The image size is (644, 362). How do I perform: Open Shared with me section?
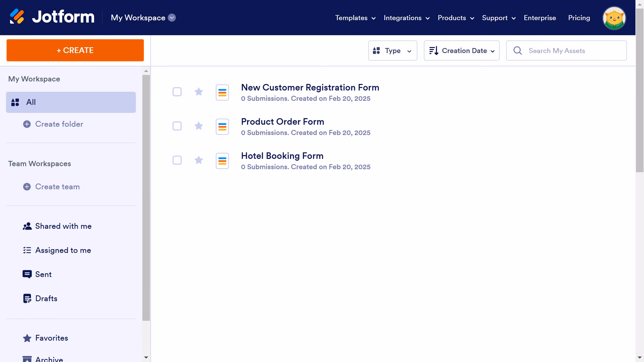[x=63, y=226]
